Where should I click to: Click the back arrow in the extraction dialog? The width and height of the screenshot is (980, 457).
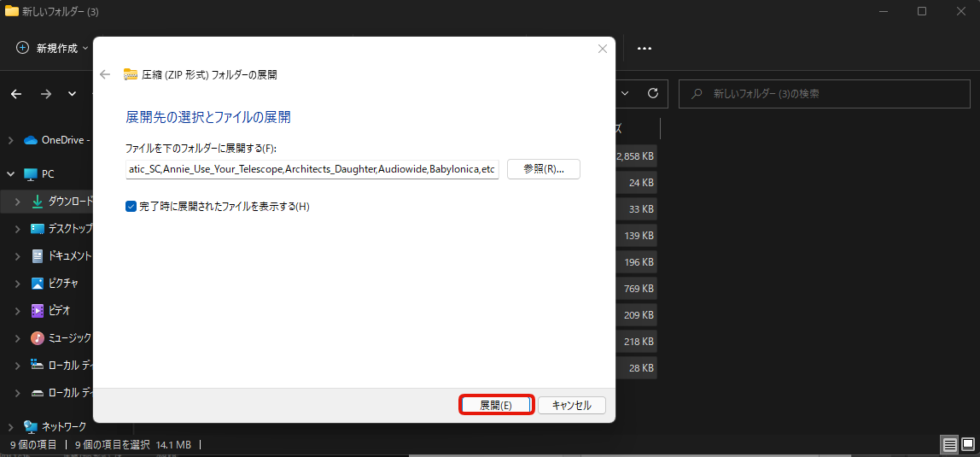point(105,74)
